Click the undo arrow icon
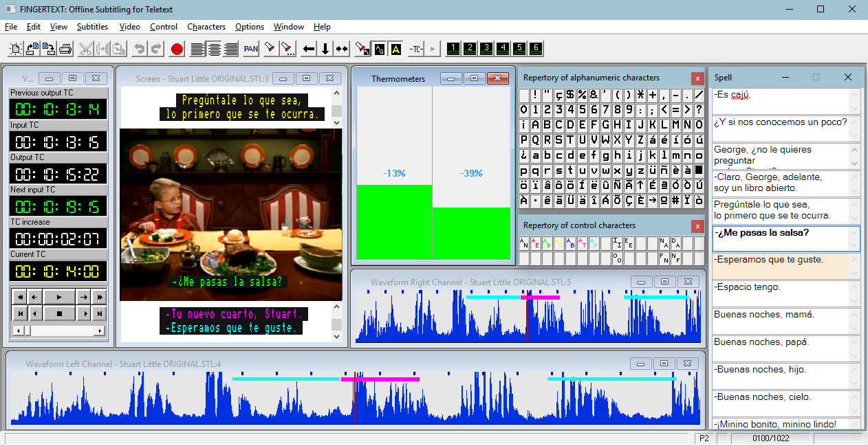Screen dimensions: 868x446 [x=140, y=49]
